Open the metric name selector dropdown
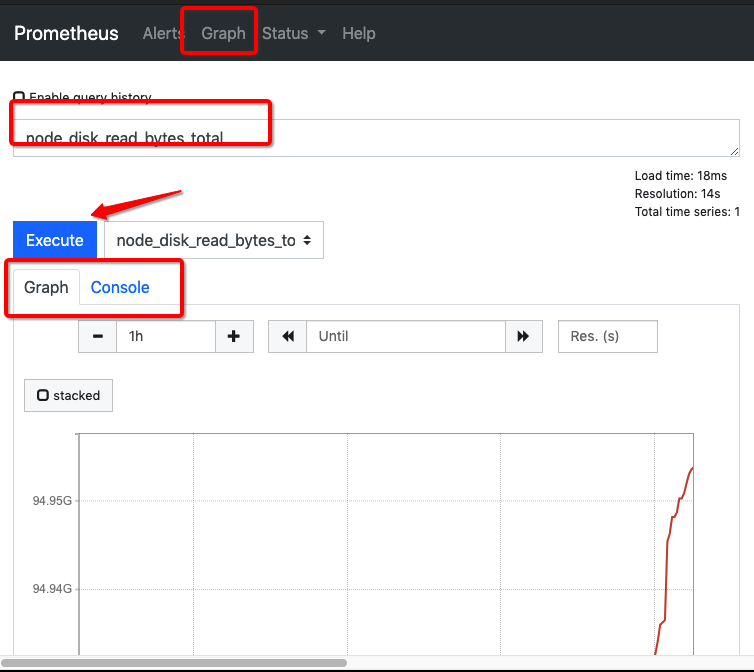 pyautogui.click(x=214, y=240)
